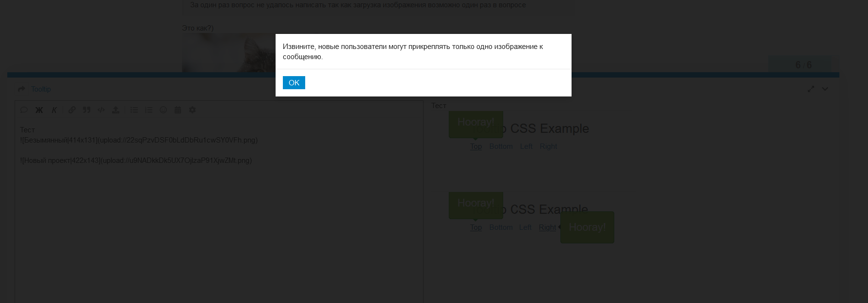
Task: Click the reply arrow icon beside Tooltip
Action: (x=21, y=89)
